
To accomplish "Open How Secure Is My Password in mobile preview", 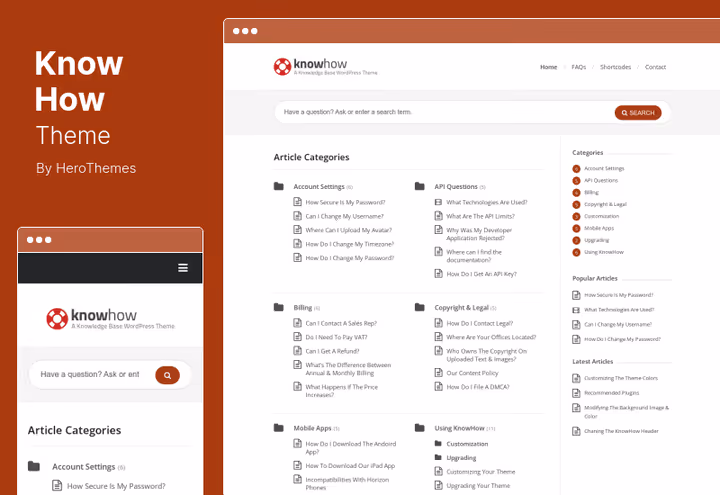I will [x=116, y=486].
